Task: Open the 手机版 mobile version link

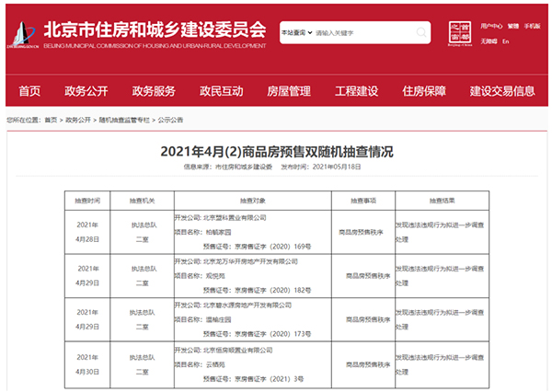Action: (x=533, y=26)
